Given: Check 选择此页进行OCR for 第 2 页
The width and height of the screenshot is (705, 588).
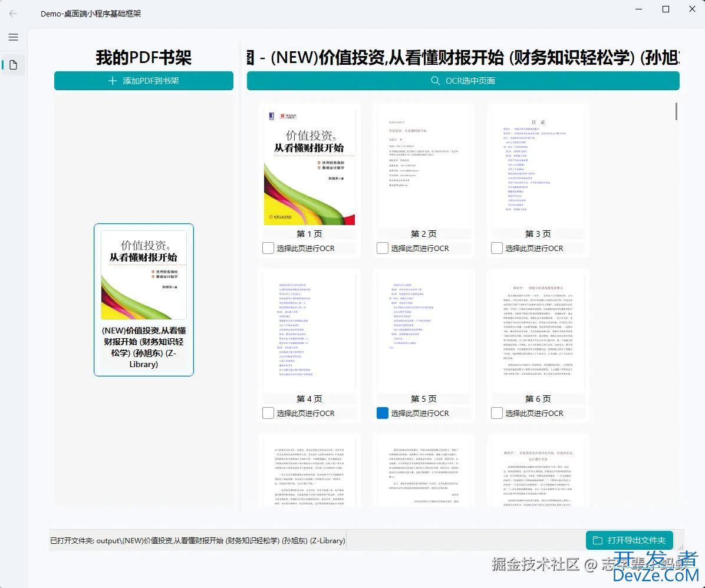Looking at the screenshot, I should (x=382, y=248).
